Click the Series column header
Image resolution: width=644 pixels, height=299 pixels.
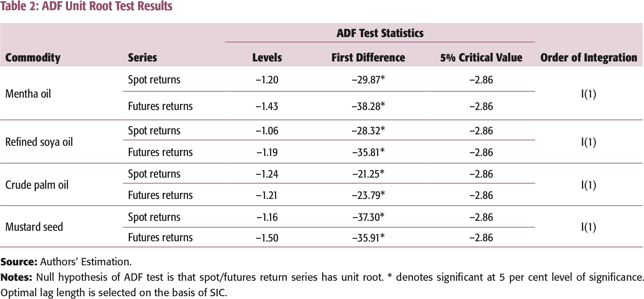[142, 57]
